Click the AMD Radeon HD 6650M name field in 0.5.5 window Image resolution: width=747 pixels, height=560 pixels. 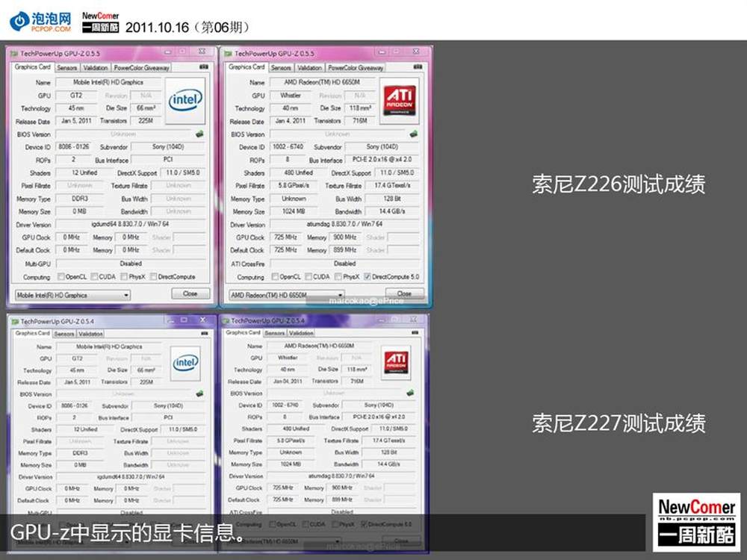tap(322, 82)
